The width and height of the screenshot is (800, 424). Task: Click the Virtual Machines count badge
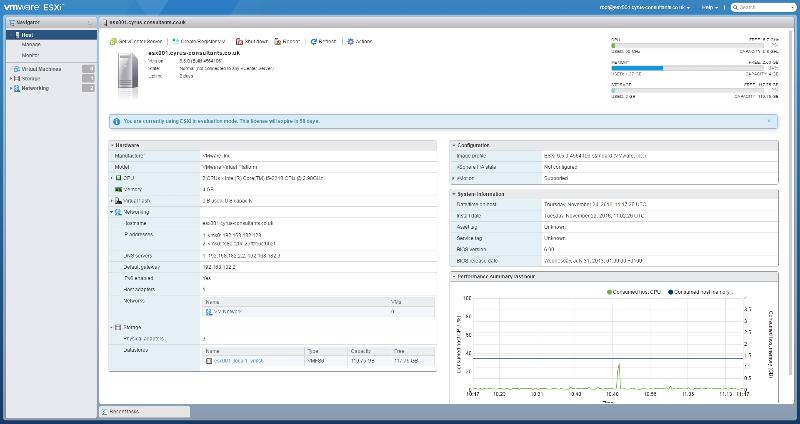(x=88, y=69)
